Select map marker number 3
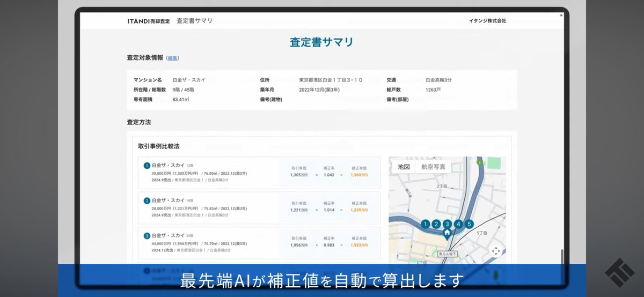Screen dimensions: 644x297 [447, 224]
